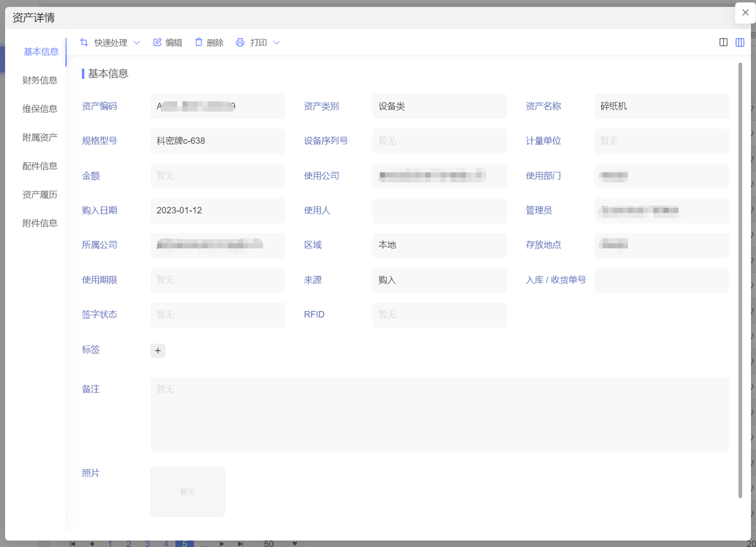Click the vertical scrollbar of details panel
Viewport: 756px width, 547px height.
click(740, 280)
